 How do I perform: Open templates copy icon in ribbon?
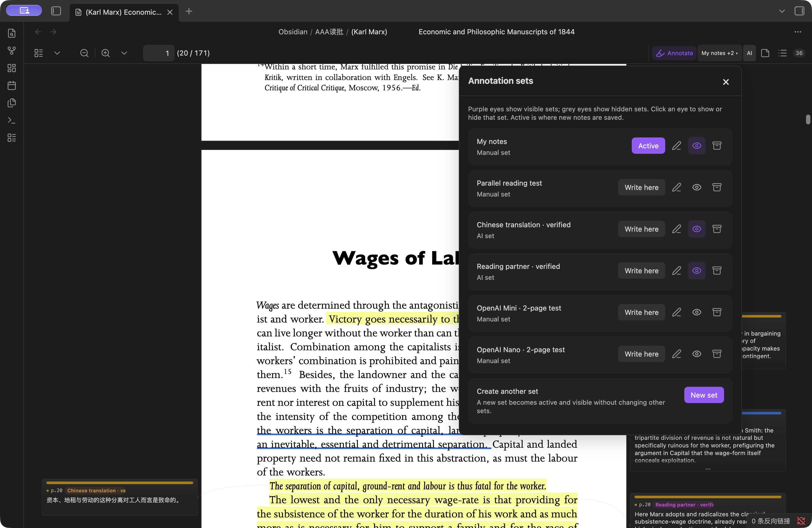click(x=12, y=103)
